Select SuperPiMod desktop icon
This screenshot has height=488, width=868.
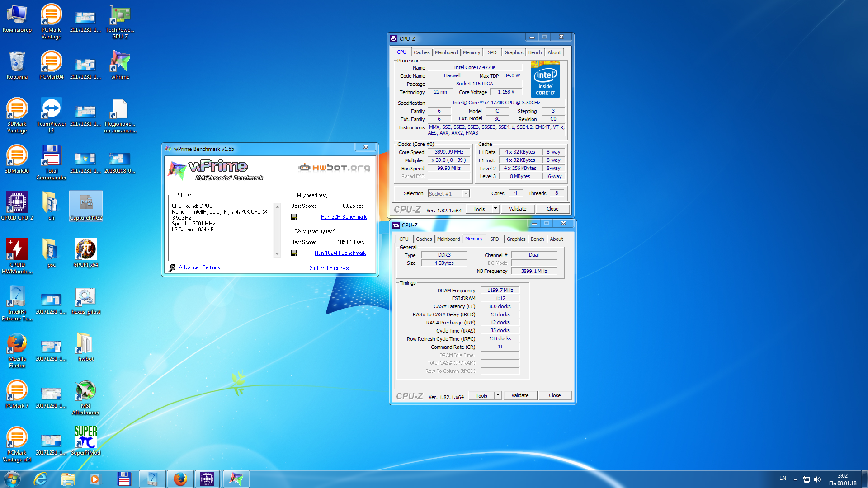click(85, 441)
